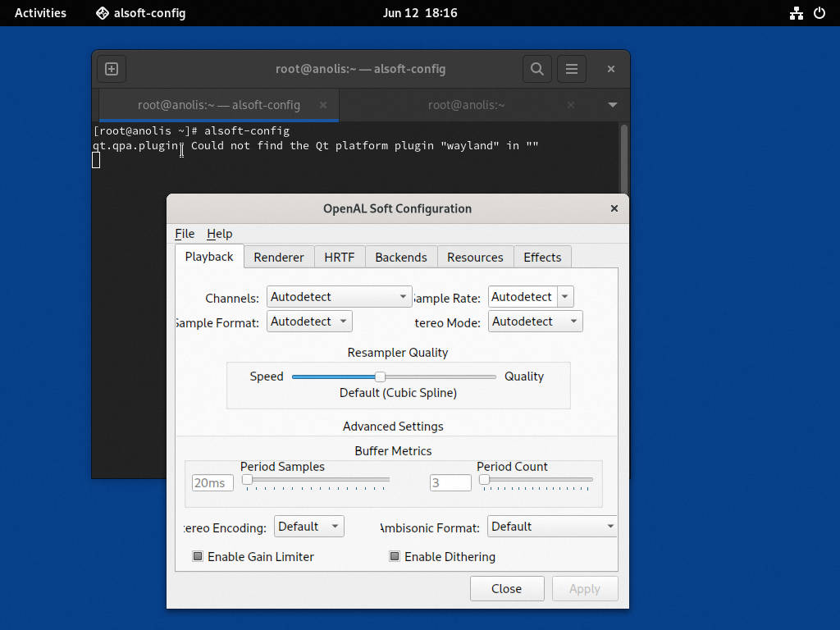Open the terminal search icon

pos(537,69)
